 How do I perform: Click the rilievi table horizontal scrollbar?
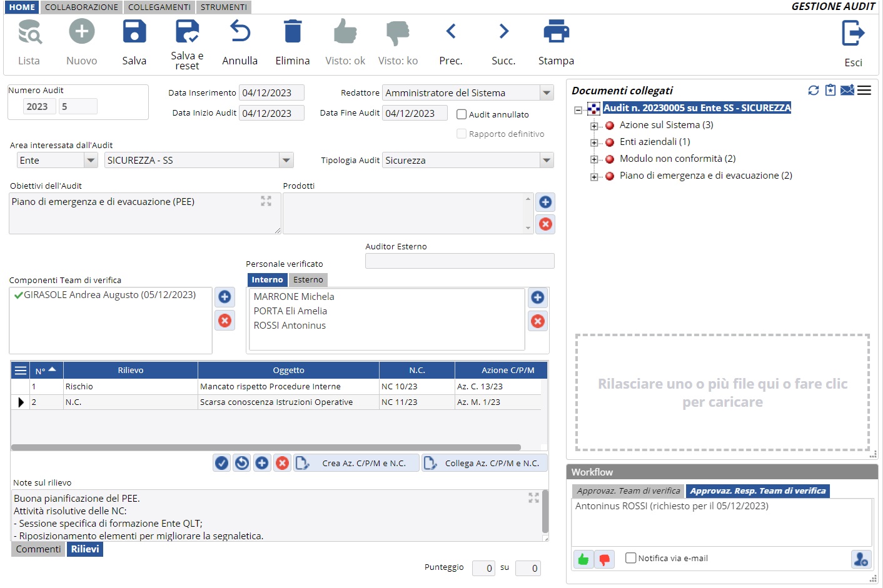point(266,447)
